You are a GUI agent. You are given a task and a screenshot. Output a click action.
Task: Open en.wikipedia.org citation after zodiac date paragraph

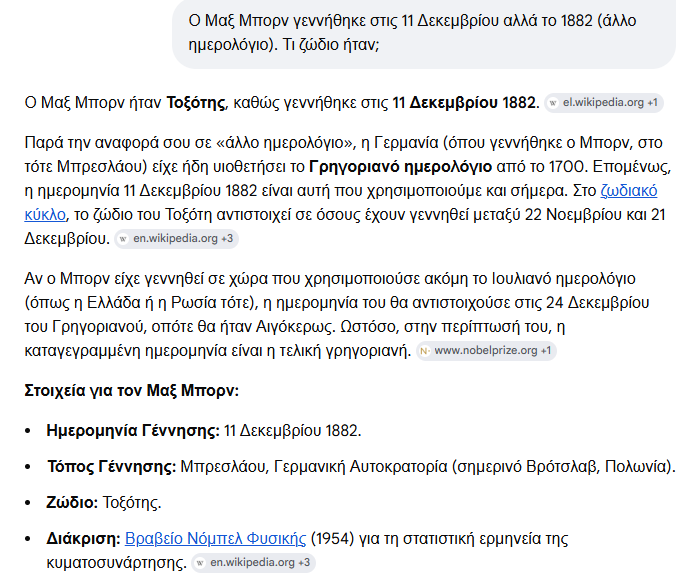(176, 239)
